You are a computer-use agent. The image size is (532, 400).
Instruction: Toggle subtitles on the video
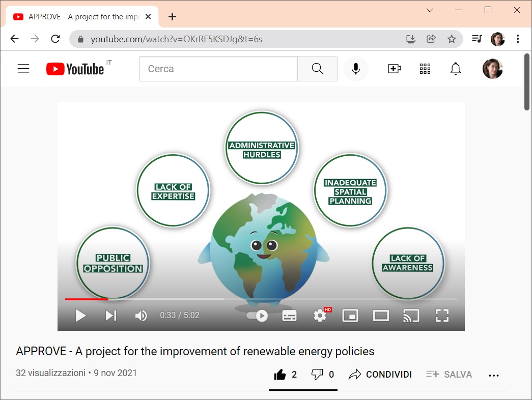289,316
